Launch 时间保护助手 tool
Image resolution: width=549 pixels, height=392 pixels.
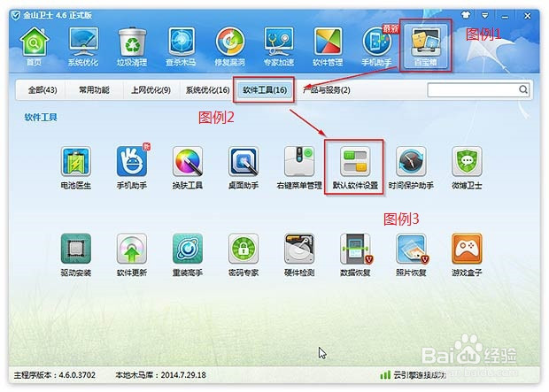click(411, 167)
